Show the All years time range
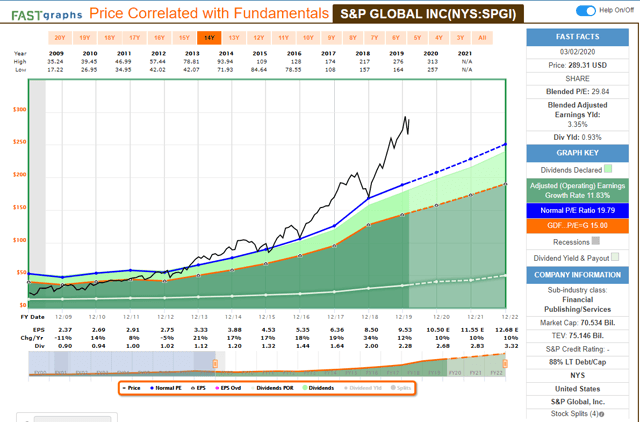 pos(482,38)
